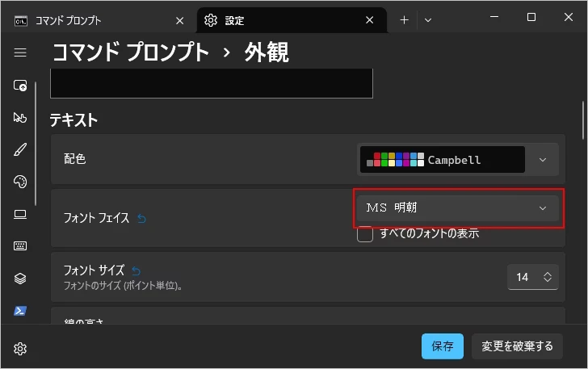Minimize the terminal window

tap(494, 17)
